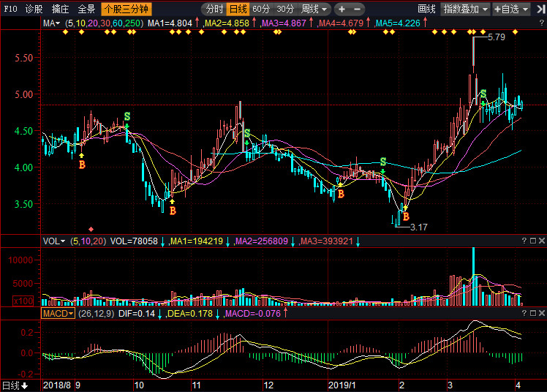This screenshot has width=547, height=392.
Task: Click MACD panel help question icon
Action: 524,313
